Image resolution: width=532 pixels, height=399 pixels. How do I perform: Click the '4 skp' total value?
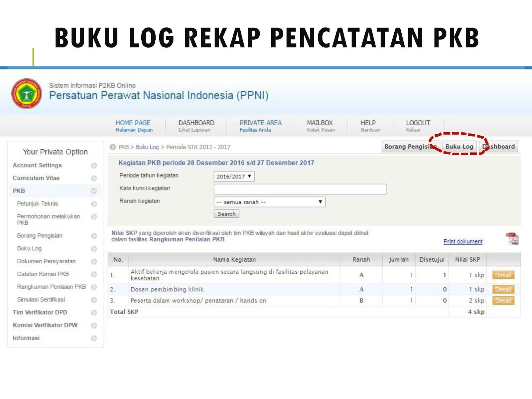coord(476,312)
